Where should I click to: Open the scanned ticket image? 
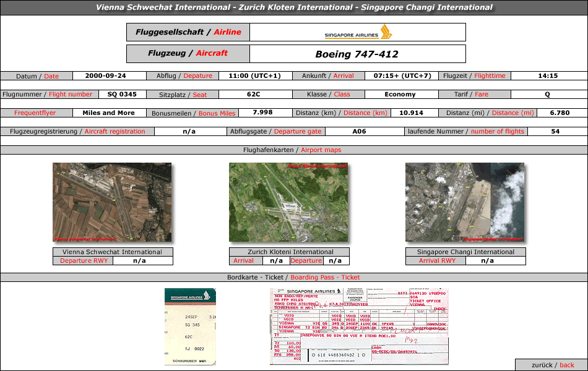point(359,326)
